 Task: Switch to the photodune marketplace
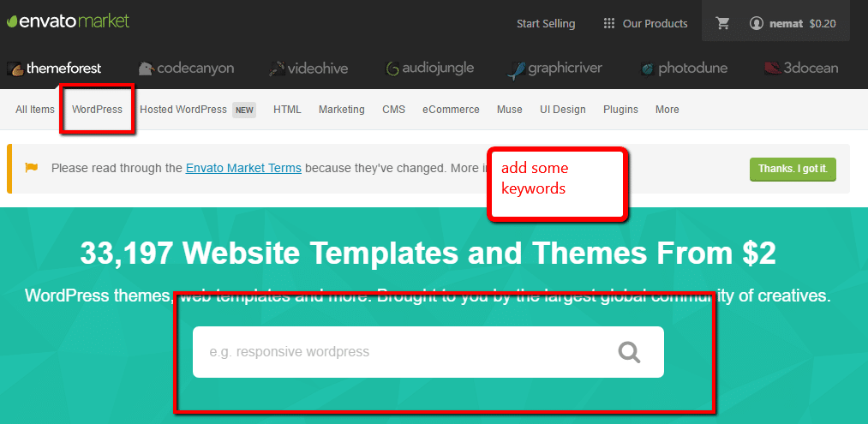tap(684, 69)
